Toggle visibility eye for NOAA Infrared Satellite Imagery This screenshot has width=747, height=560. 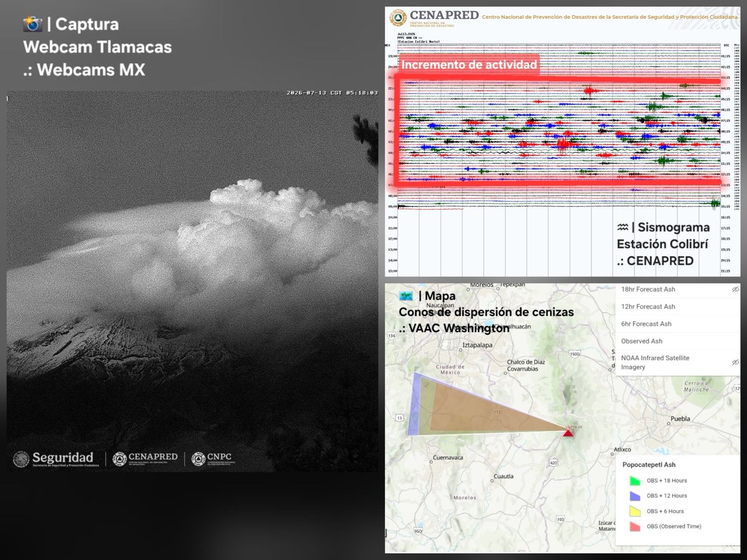735,362
